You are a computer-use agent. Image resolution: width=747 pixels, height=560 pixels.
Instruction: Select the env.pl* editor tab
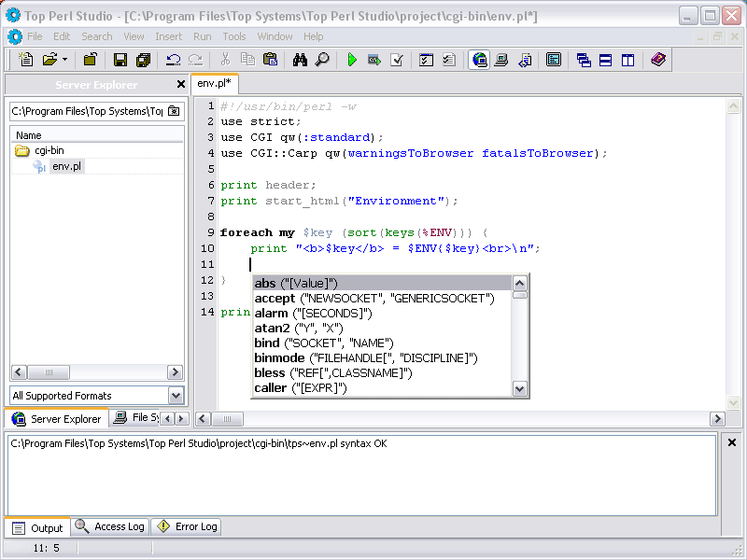click(x=215, y=83)
